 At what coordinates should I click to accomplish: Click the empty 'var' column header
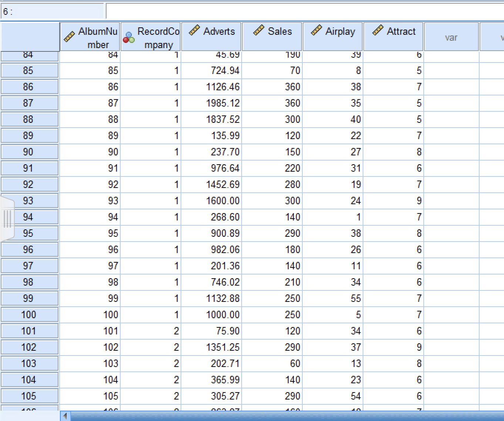(x=451, y=37)
